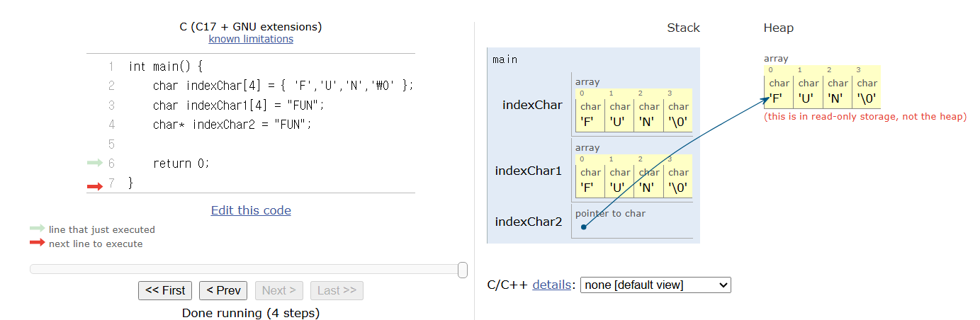The height and width of the screenshot is (320, 980).
Task: Click line number 5 in the gutter
Action: 111,144
